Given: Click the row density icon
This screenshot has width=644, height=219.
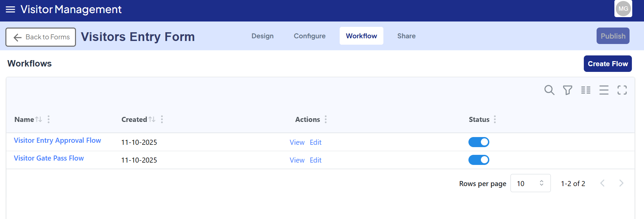Looking at the screenshot, I should pyautogui.click(x=604, y=90).
